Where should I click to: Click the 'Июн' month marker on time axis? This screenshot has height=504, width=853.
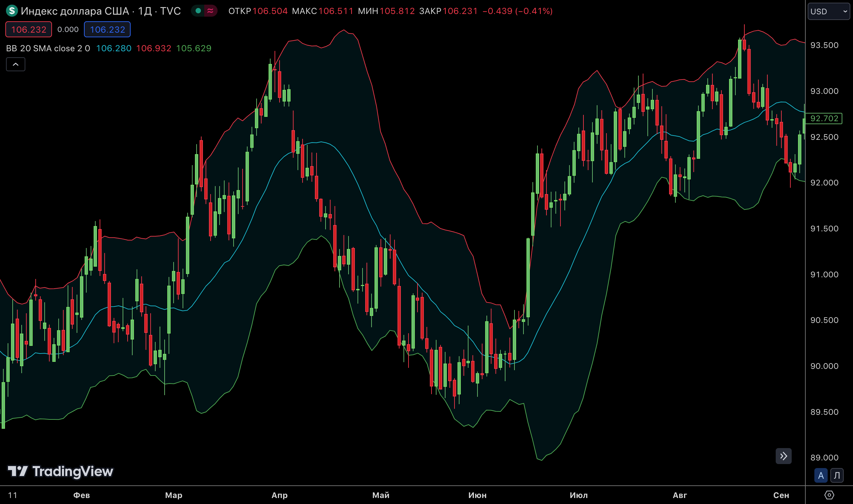click(477, 495)
